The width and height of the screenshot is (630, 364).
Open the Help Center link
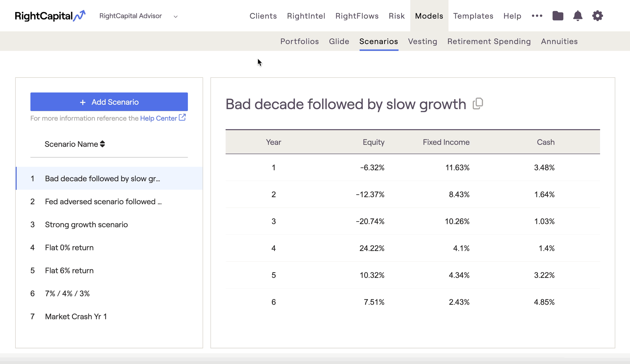coord(158,118)
